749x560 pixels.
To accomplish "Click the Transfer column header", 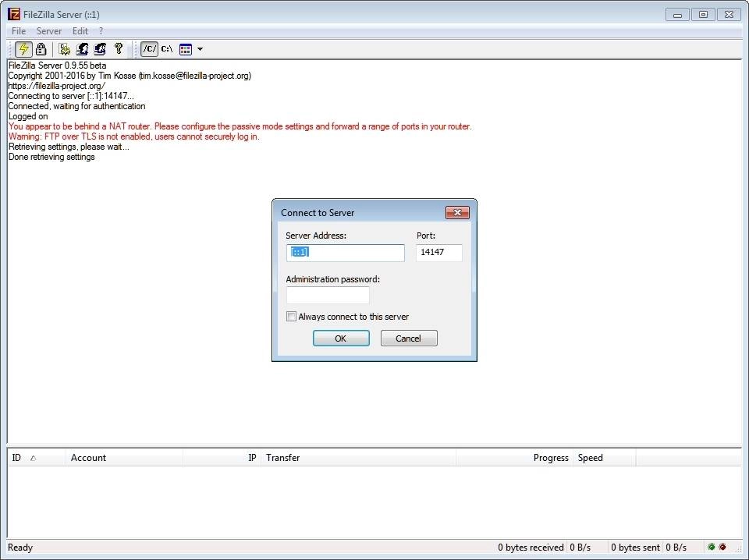I will [x=358, y=458].
